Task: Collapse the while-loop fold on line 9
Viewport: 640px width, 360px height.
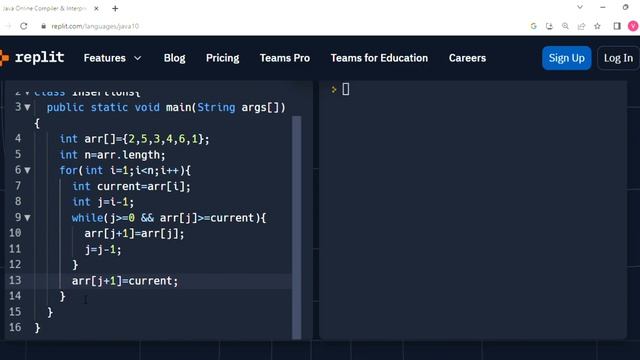Action: point(27,218)
